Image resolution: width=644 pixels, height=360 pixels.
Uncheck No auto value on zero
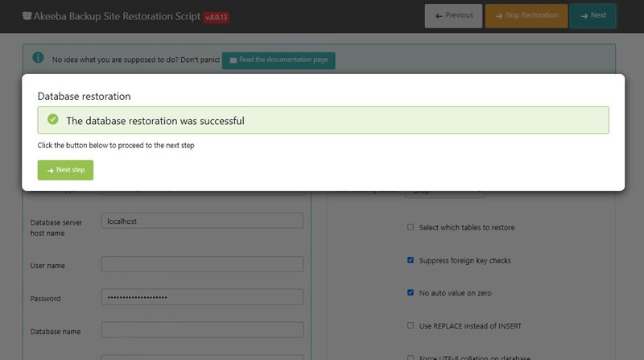[x=411, y=292]
